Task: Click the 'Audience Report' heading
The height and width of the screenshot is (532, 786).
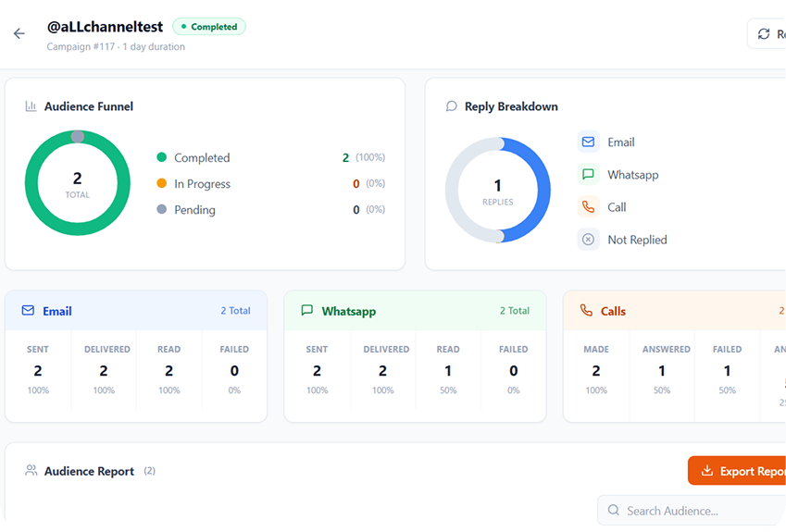Action: coord(89,471)
